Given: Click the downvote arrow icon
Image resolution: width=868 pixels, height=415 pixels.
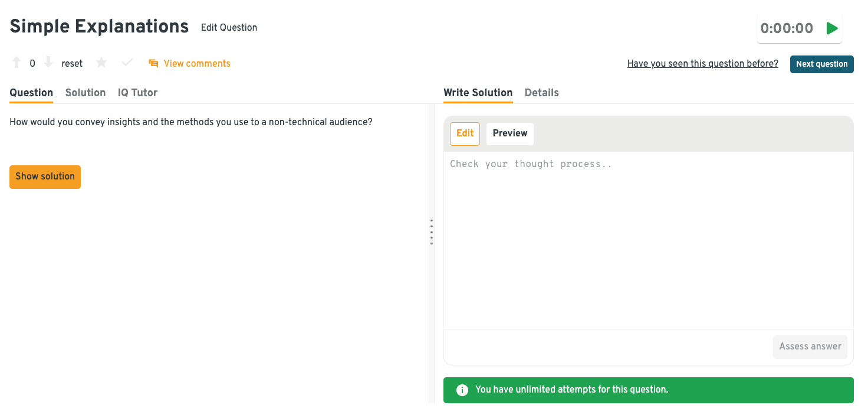Looking at the screenshot, I should coord(49,63).
